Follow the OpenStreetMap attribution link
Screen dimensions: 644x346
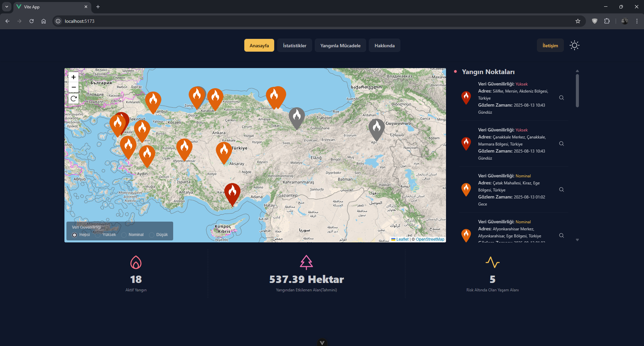(430, 239)
